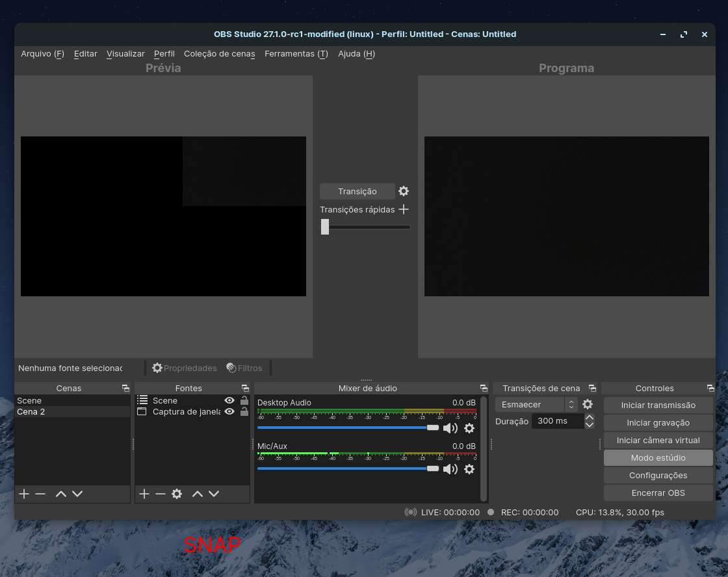Move scene down in Cenas panel
The height and width of the screenshot is (577, 728).
coord(77,494)
